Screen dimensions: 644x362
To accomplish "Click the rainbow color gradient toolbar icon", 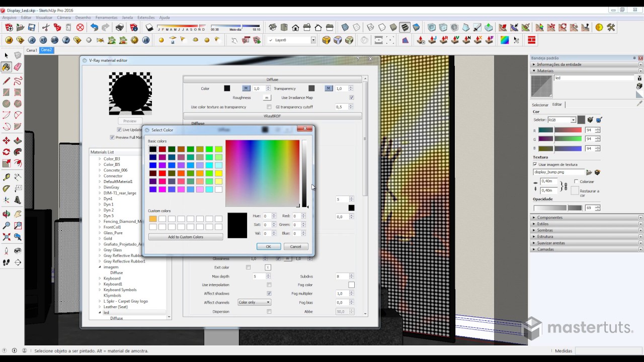I will [x=505, y=40].
